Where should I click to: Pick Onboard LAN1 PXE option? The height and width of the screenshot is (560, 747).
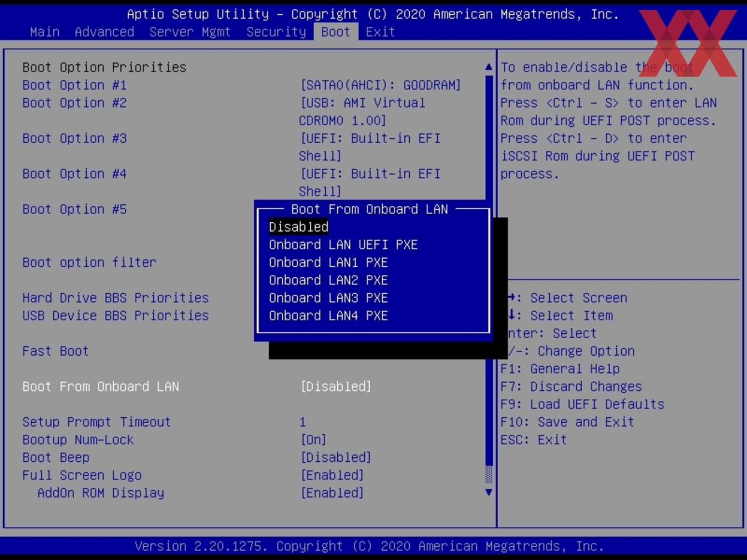pyautogui.click(x=328, y=262)
